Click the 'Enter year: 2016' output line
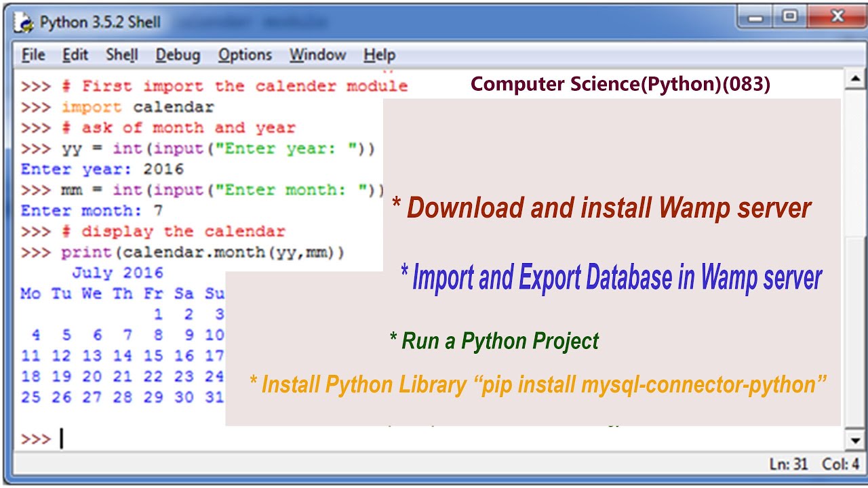Viewport: 868px width, 488px height. click(102, 169)
